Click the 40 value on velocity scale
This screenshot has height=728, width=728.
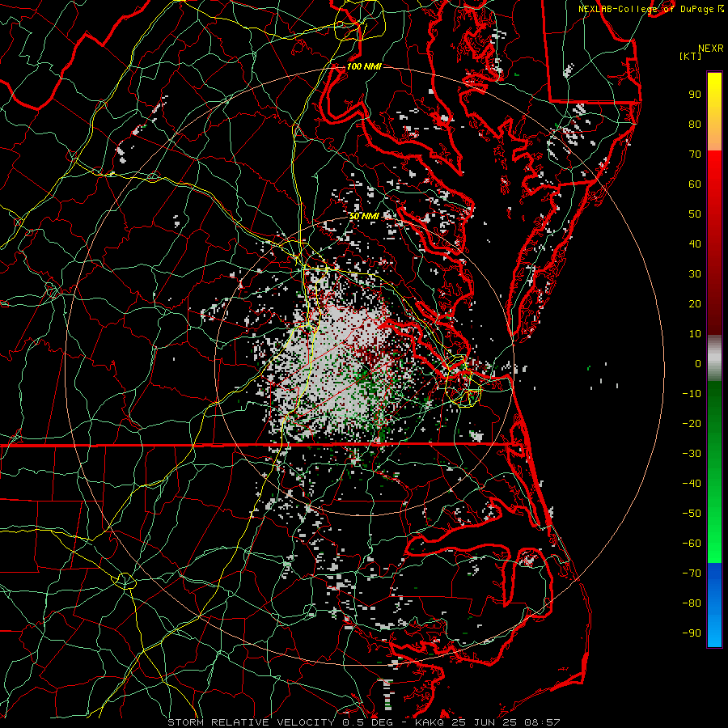pos(695,243)
